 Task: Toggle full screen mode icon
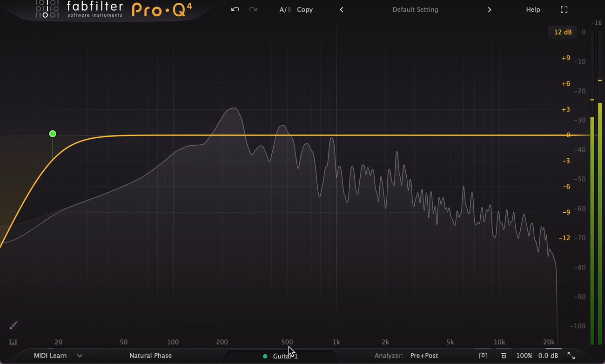pos(564,10)
